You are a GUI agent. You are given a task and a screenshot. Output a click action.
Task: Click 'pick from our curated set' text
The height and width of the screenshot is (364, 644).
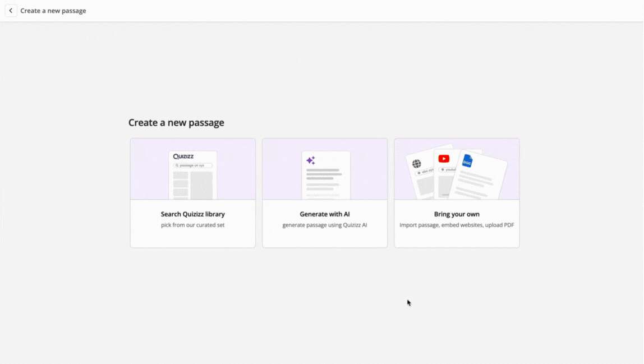pyautogui.click(x=192, y=225)
